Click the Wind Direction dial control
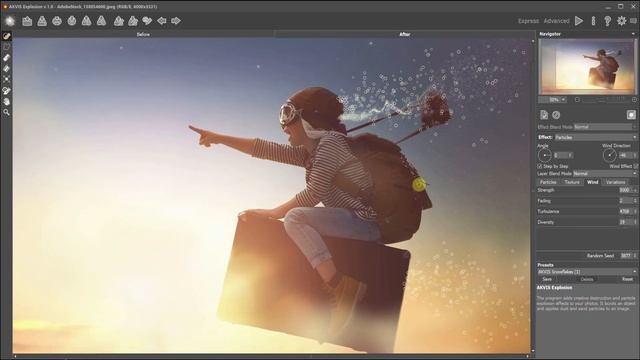This screenshot has height=360, width=640. click(x=609, y=156)
